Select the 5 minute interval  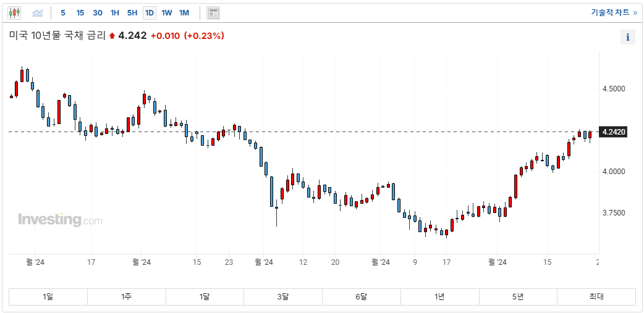coord(63,12)
